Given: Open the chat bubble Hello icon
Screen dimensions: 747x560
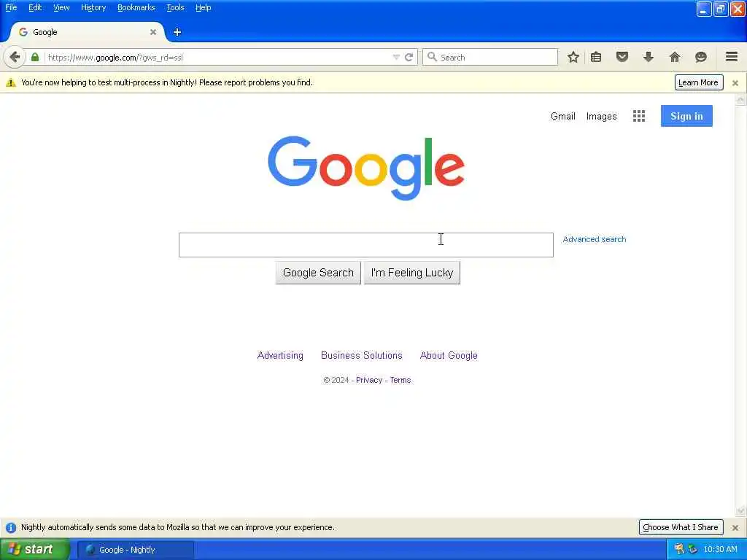Looking at the screenshot, I should 701,57.
